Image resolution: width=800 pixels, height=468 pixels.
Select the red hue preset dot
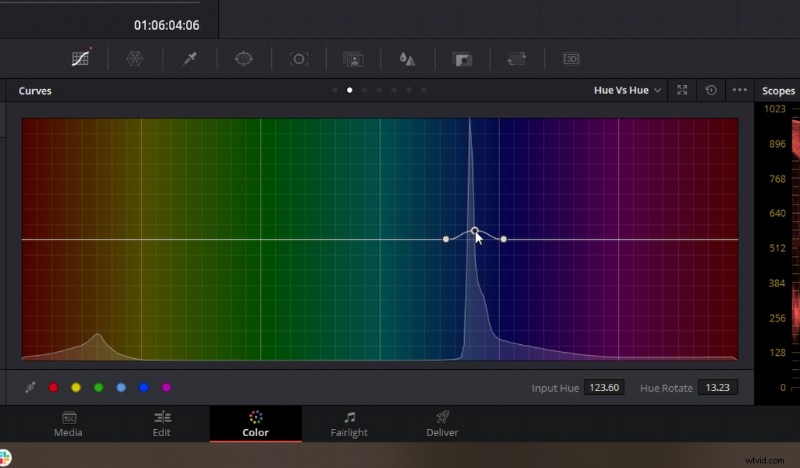pyautogui.click(x=53, y=387)
